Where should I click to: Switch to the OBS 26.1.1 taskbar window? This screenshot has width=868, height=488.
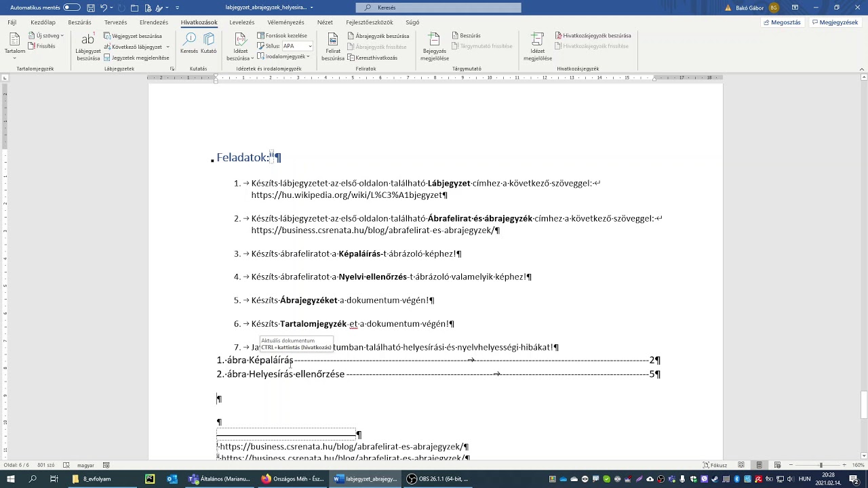click(438, 479)
